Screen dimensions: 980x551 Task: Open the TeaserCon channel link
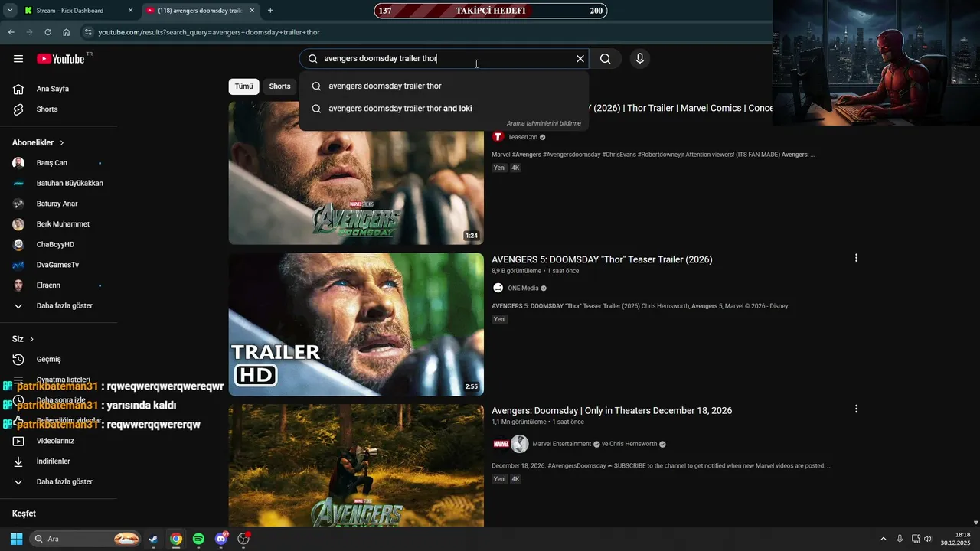point(522,137)
